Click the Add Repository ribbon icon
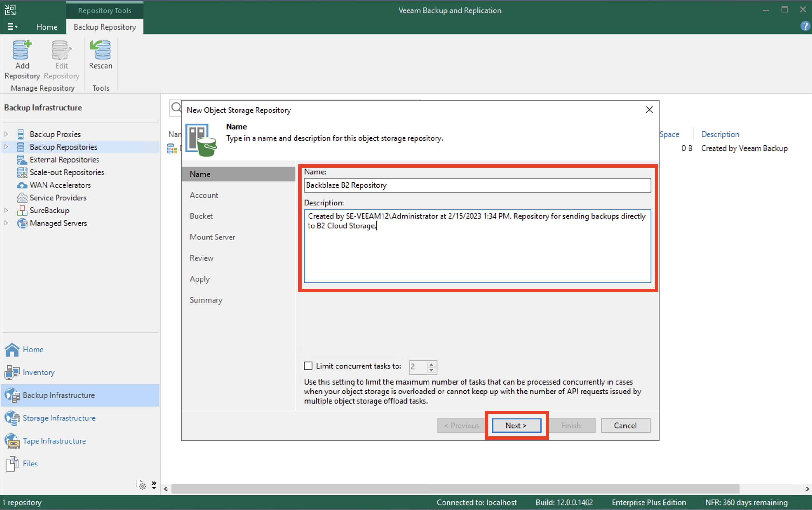The width and height of the screenshot is (812, 510). pos(22,50)
